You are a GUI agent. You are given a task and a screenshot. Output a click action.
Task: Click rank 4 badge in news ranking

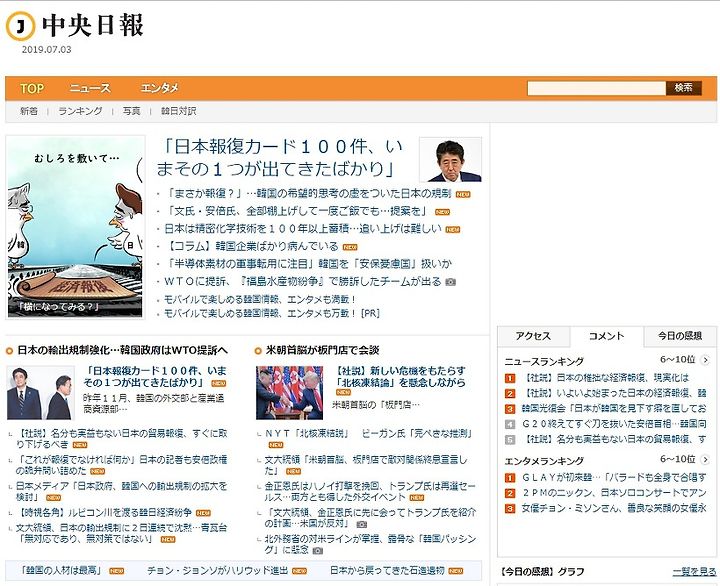click(510, 424)
